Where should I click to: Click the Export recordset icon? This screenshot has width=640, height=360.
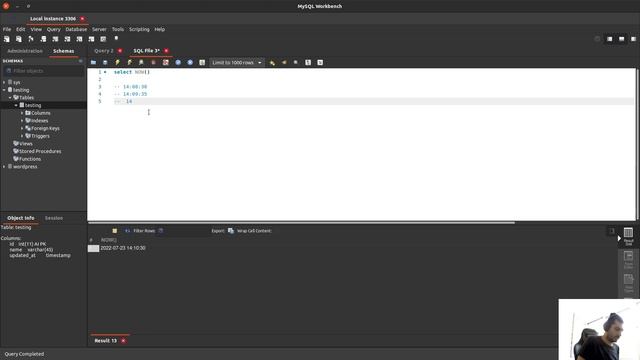(231, 231)
